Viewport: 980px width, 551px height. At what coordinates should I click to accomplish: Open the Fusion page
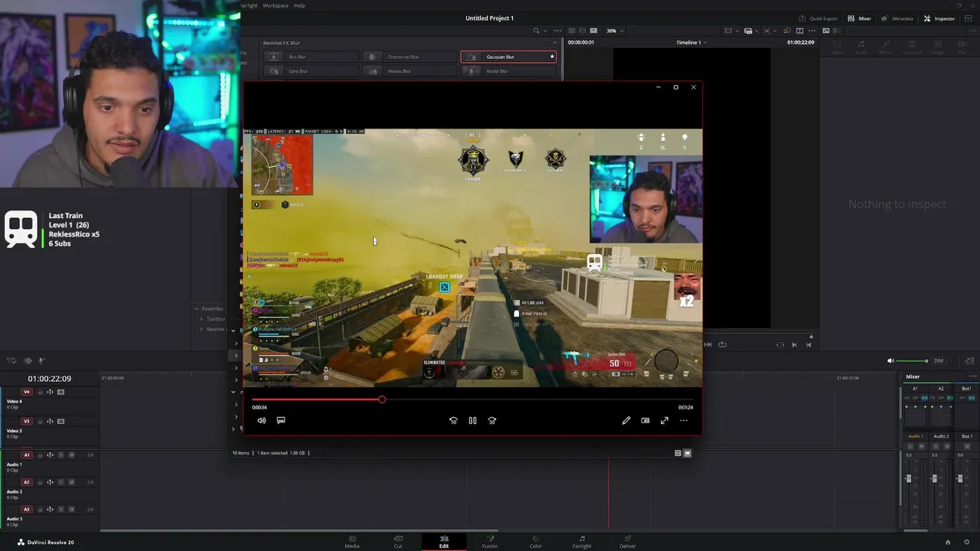click(x=490, y=542)
